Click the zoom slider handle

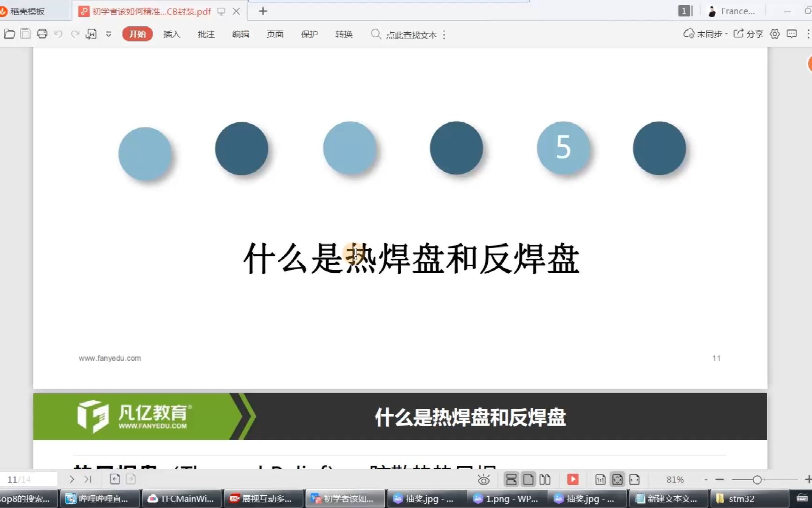757,480
